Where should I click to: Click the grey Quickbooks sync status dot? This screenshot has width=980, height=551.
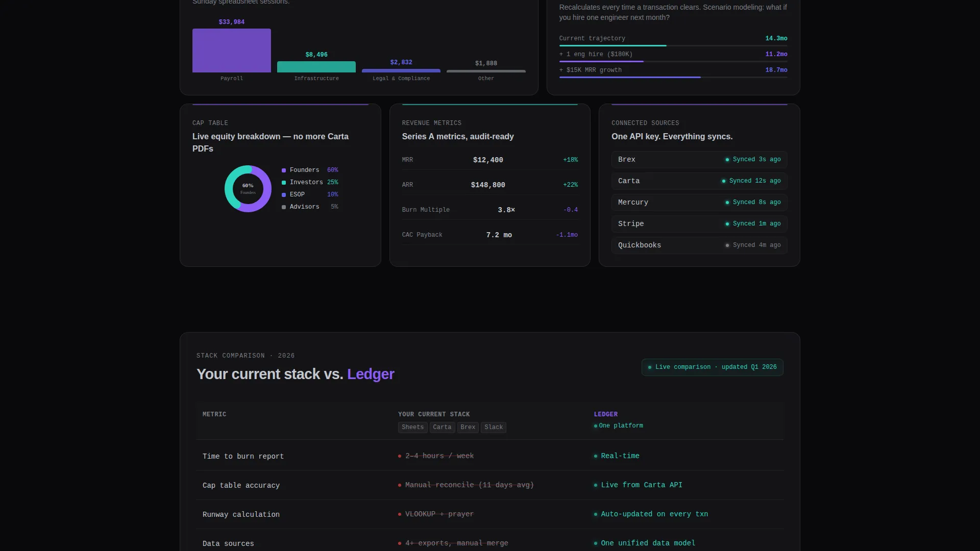[x=727, y=245]
